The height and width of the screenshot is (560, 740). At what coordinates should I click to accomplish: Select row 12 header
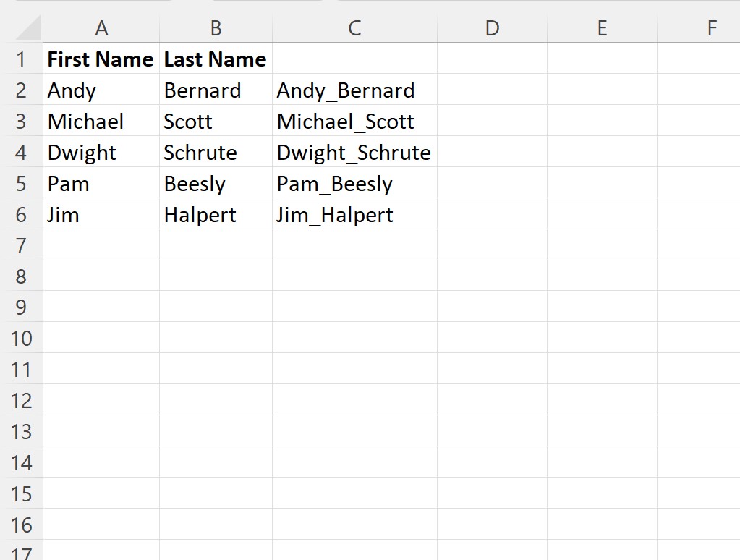tap(21, 401)
